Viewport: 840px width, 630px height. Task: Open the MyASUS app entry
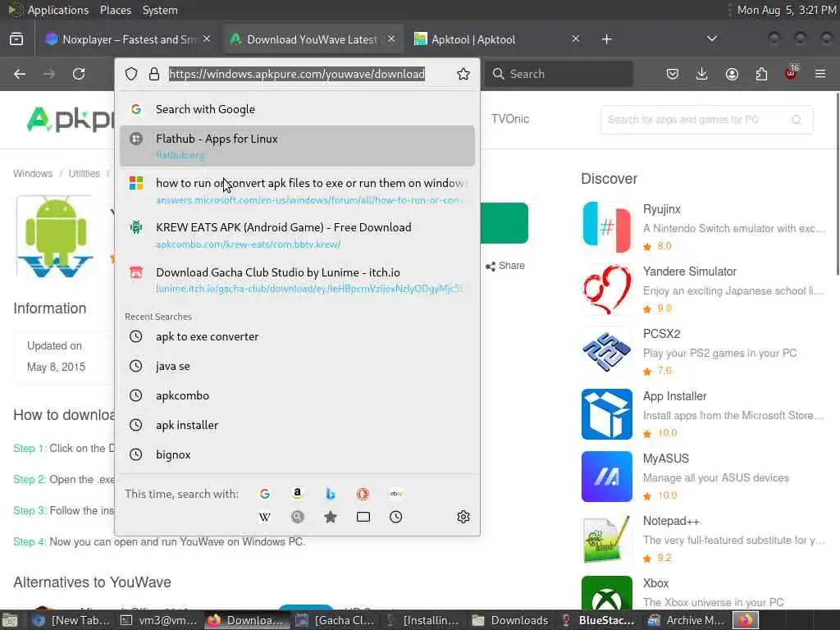[x=703, y=477]
